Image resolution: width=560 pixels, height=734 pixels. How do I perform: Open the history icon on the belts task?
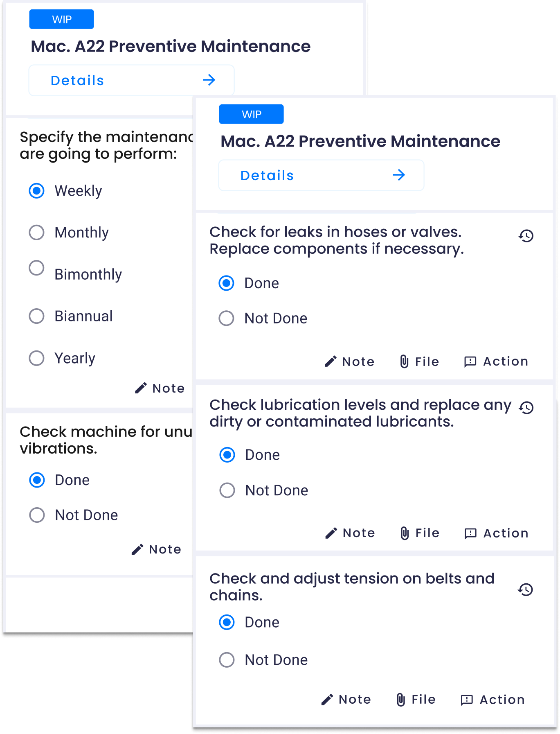(525, 589)
